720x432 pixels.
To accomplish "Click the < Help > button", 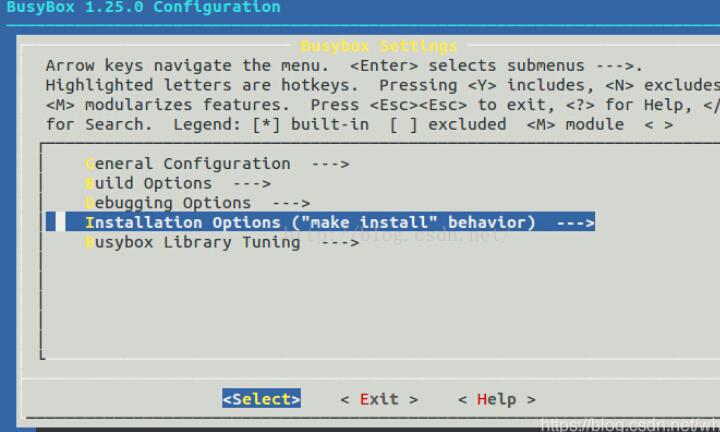I will [x=496, y=399].
